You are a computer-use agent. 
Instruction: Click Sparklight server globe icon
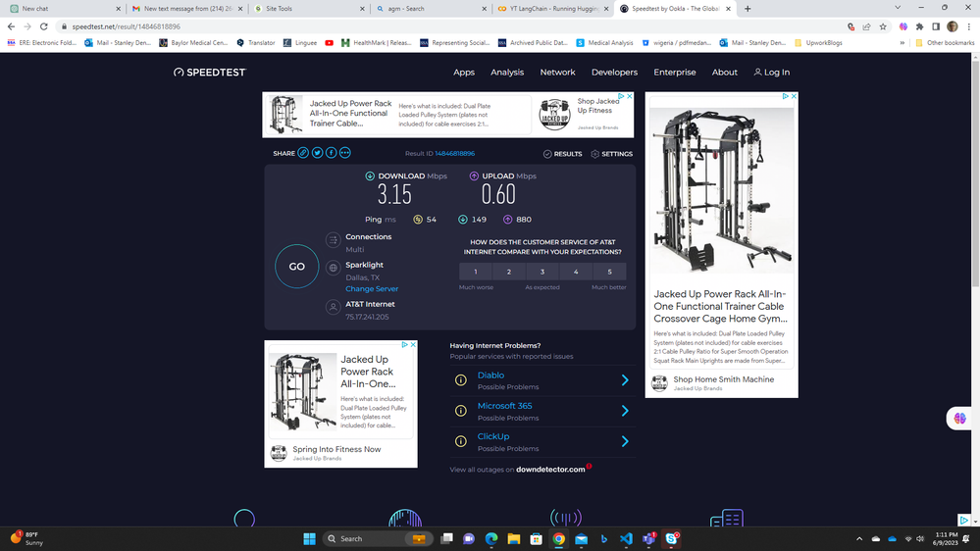(x=334, y=268)
